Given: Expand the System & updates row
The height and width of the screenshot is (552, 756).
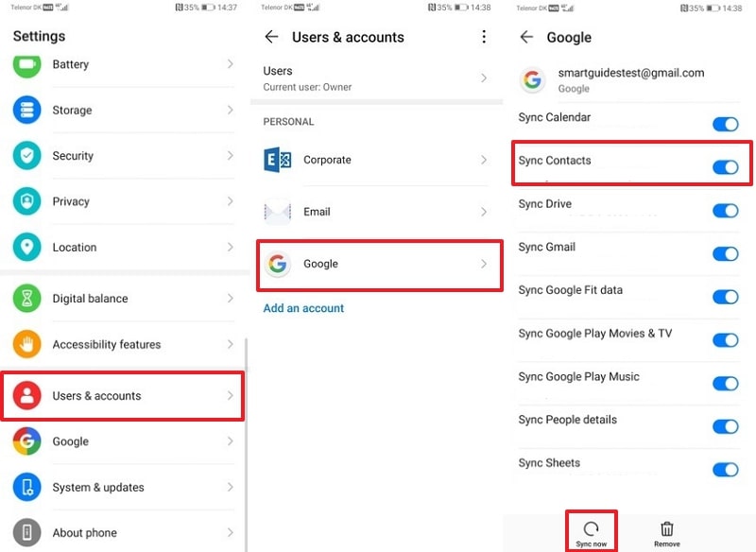Looking at the screenshot, I should click(123, 487).
